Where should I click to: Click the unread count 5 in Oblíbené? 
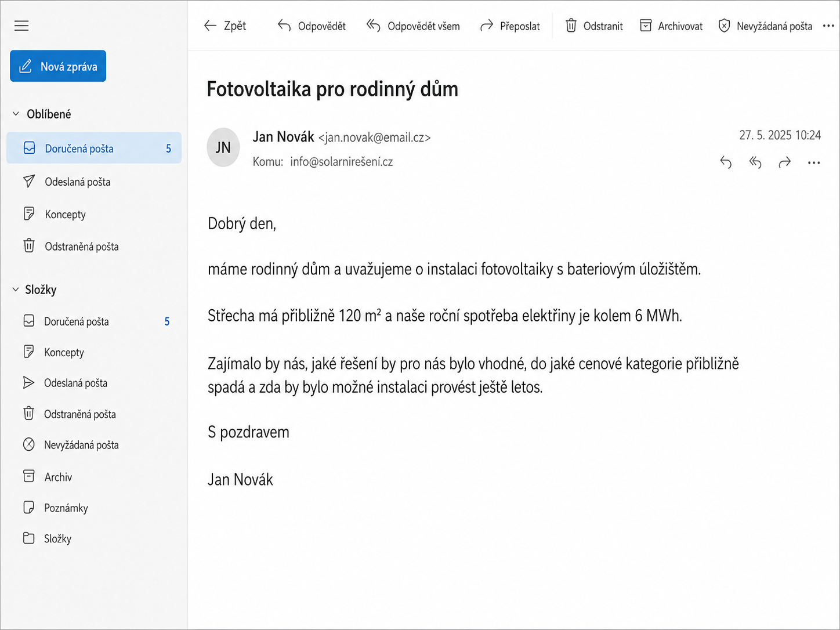coord(168,149)
